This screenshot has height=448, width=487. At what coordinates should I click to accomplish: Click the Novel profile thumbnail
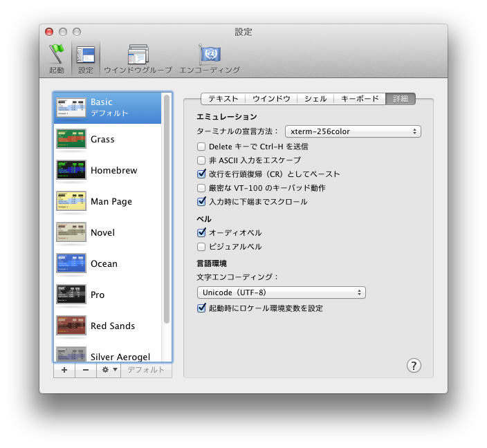tap(71, 232)
